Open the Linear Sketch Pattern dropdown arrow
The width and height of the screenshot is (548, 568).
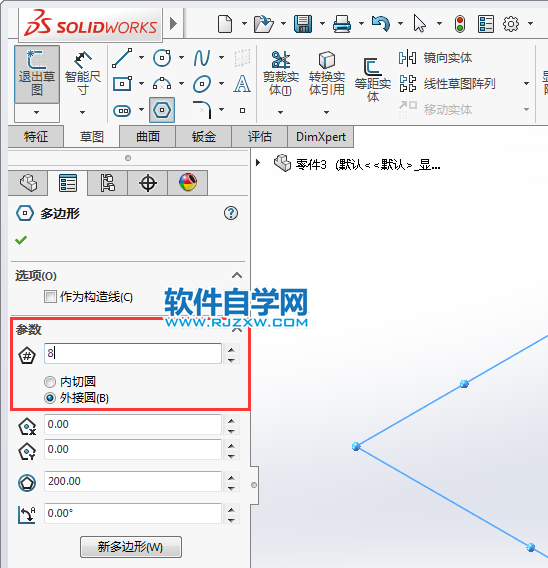click(x=526, y=84)
